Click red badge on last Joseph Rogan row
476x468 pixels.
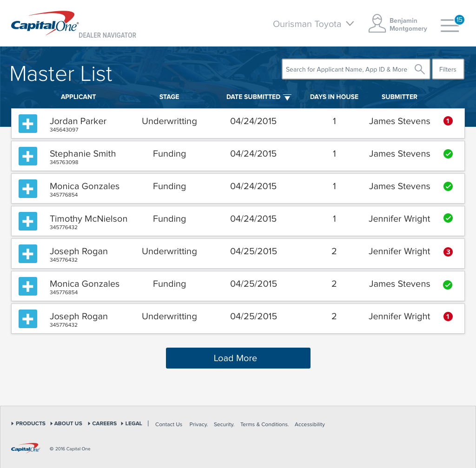point(448,316)
